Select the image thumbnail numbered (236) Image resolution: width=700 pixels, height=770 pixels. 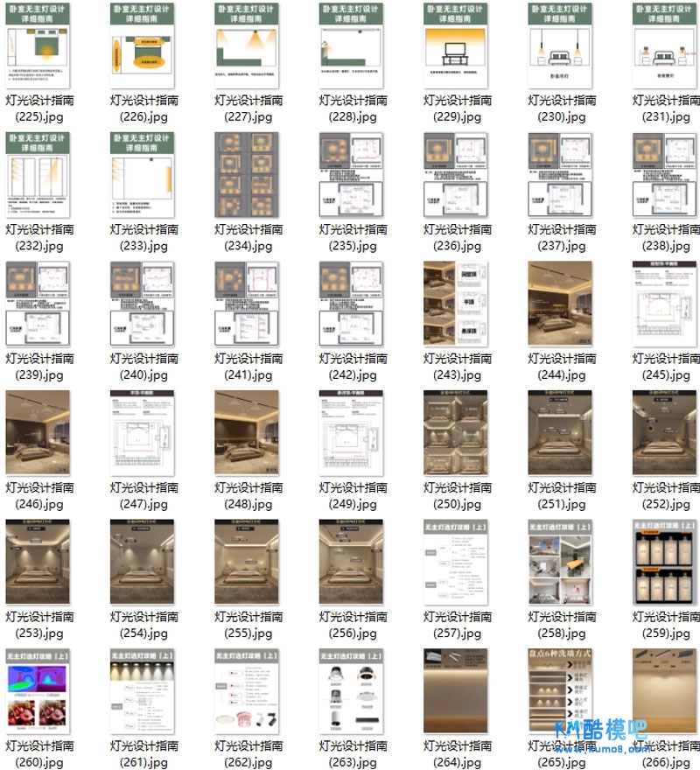[x=456, y=173]
